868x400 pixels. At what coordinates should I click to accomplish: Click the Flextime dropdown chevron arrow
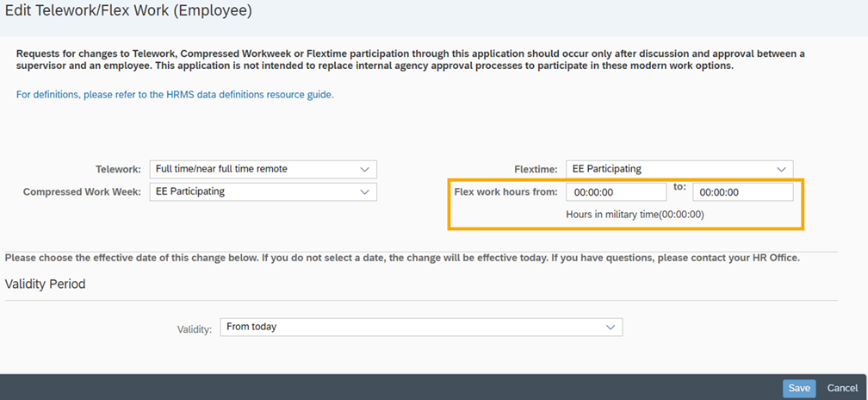tap(781, 170)
